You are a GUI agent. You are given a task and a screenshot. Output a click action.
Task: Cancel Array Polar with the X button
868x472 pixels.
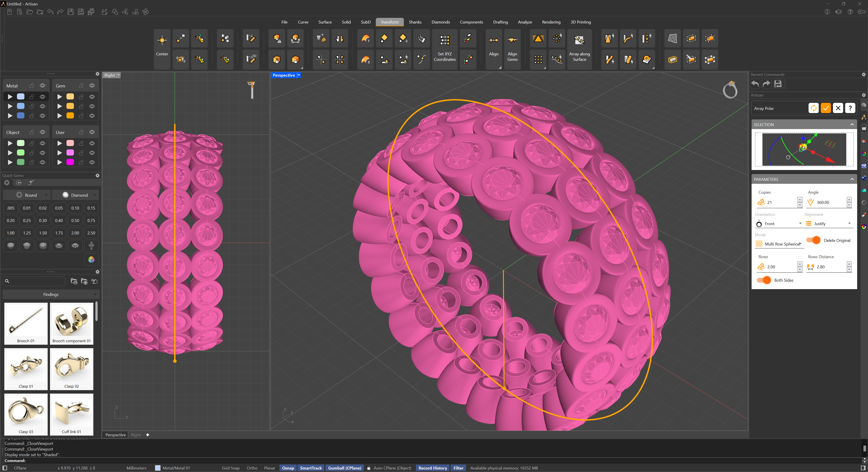tap(838, 108)
